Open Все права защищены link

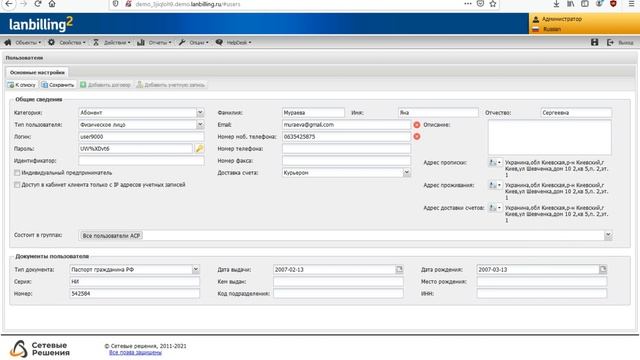coord(135,352)
